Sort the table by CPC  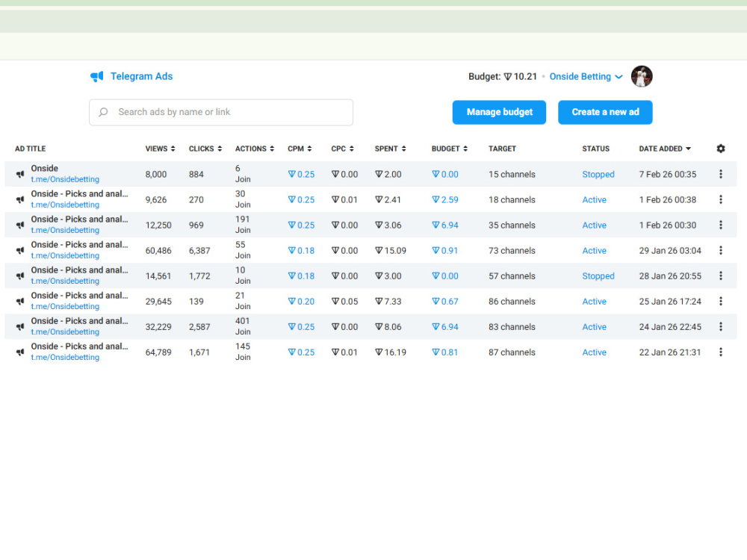pyautogui.click(x=342, y=149)
